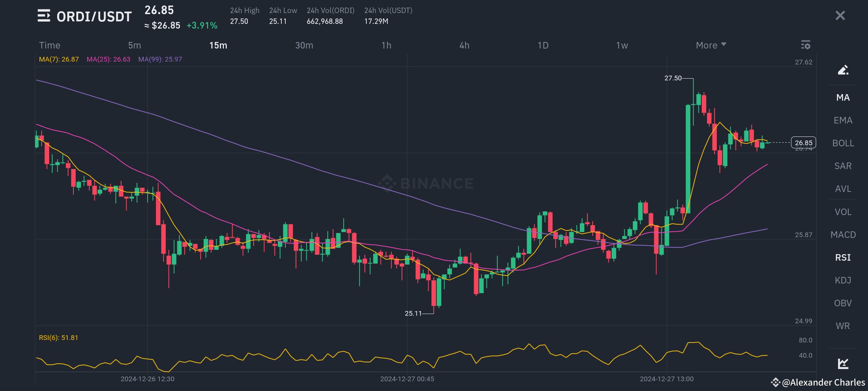The image size is (868, 391).
Task: Enable the VOL volume indicator
Action: pyautogui.click(x=843, y=211)
